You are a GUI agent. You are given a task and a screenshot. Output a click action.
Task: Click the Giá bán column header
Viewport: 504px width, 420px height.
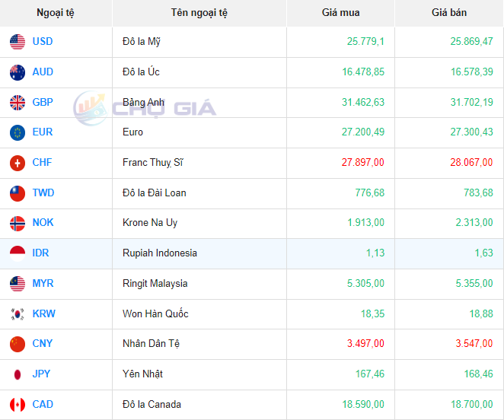pos(449,13)
